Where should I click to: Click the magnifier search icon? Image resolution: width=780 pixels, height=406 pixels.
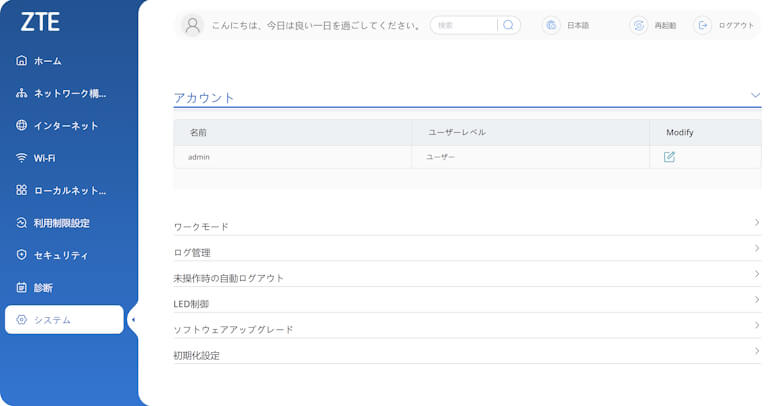click(508, 25)
